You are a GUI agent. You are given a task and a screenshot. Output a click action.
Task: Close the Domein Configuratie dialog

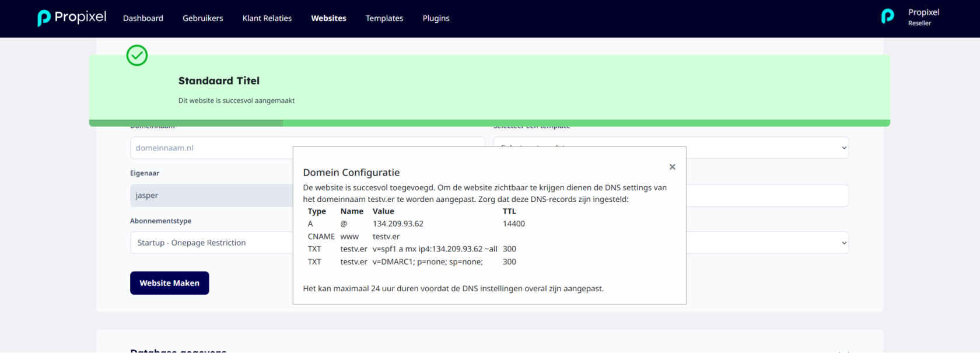pyautogui.click(x=672, y=167)
